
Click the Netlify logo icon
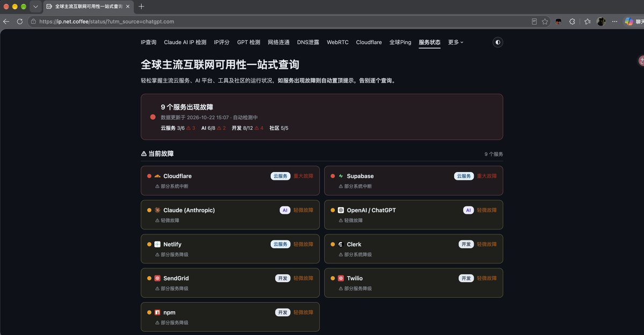157,244
